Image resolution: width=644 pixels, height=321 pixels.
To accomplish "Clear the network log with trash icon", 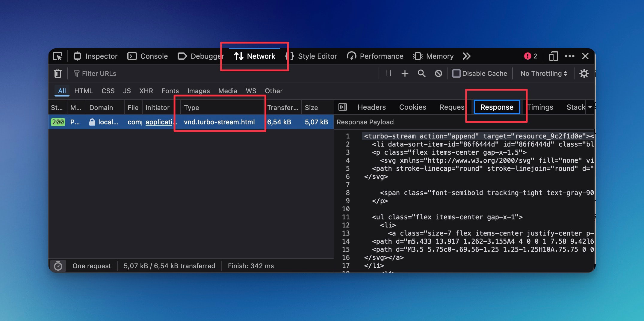I will coord(58,73).
